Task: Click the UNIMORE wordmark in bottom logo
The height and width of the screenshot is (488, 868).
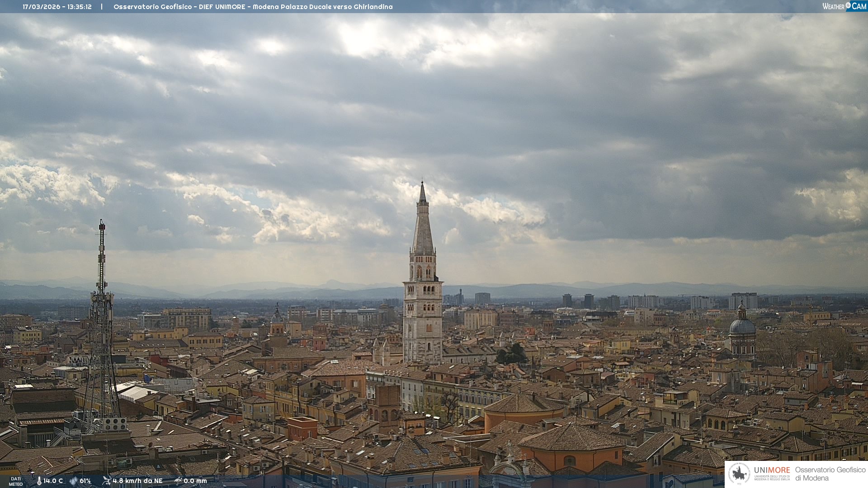Action: [x=772, y=470]
